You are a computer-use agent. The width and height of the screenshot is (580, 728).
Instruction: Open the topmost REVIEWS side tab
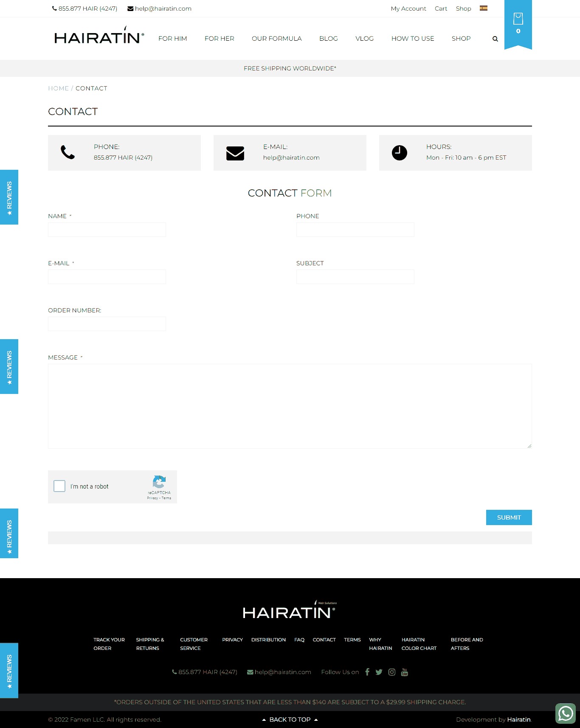click(x=9, y=197)
